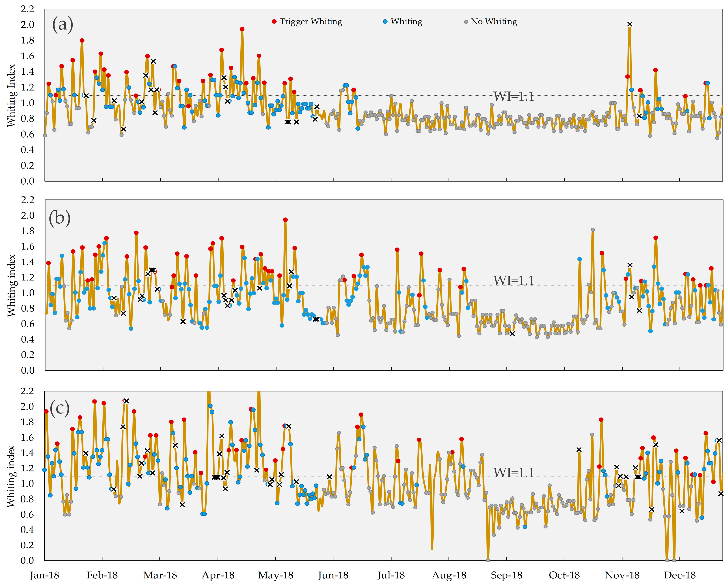The height and width of the screenshot is (588, 728).
Task: Click the WI=1.1 annotation in panel (c)
Action: [x=514, y=473]
